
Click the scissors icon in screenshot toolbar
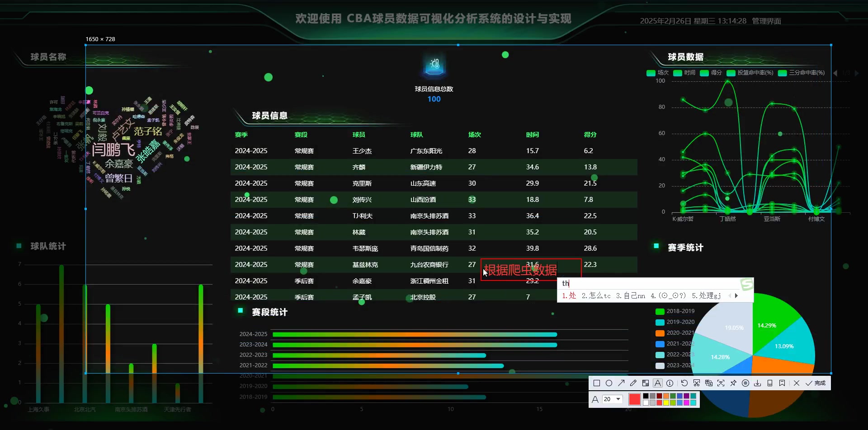coord(697,383)
